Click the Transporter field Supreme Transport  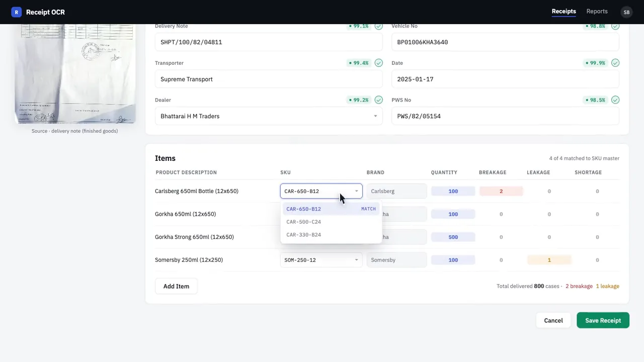pos(269,79)
